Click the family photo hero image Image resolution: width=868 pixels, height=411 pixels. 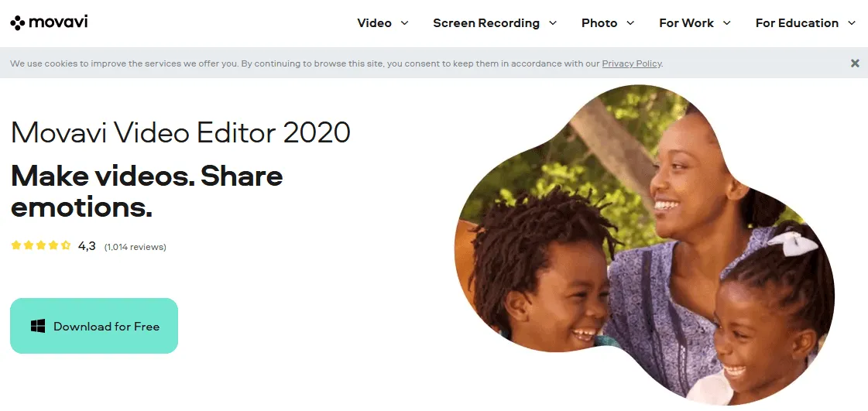pyautogui.click(x=644, y=246)
